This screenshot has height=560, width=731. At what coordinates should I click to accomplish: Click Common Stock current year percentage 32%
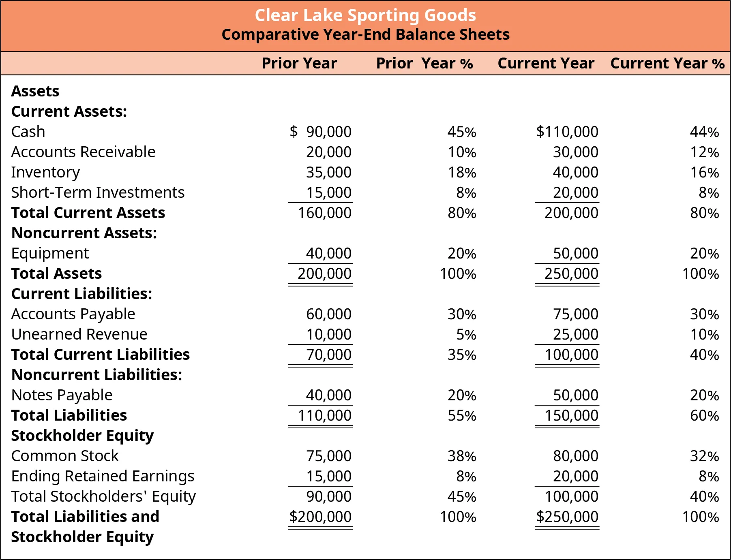tap(704, 456)
